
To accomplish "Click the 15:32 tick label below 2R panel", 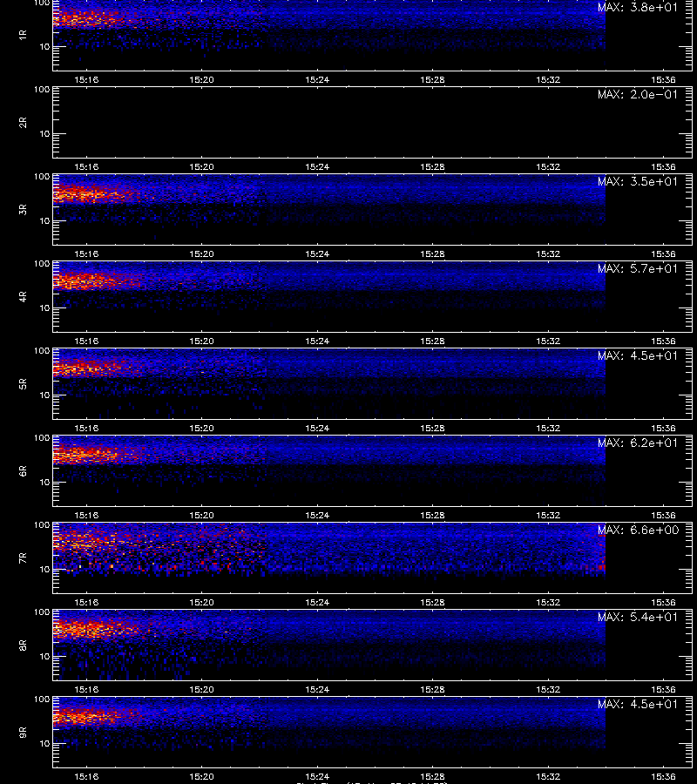I will (548, 167).
